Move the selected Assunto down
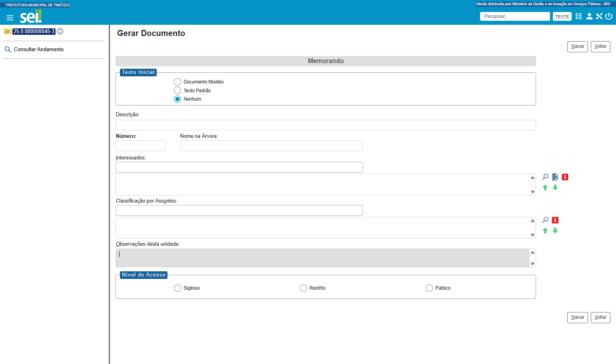Viewport: 616px width, 364px height. pos(555,231)
